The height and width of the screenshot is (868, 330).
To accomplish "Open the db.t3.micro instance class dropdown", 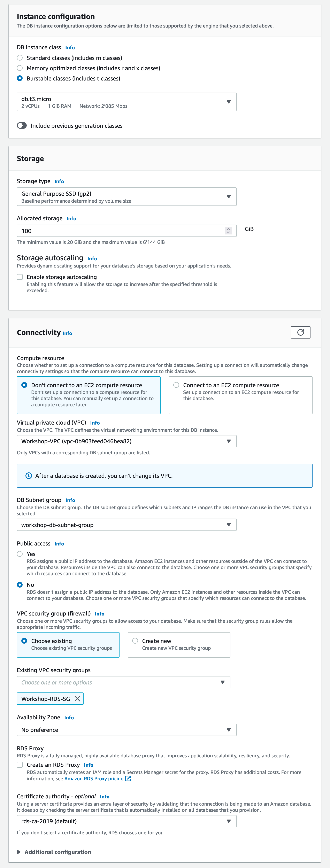I will click(126, 102).
